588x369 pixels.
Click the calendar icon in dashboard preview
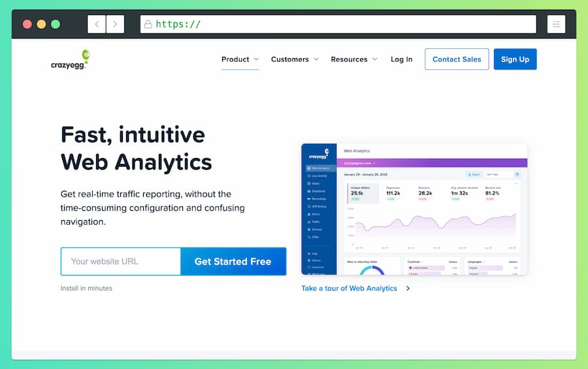click(x=517, y=174)
